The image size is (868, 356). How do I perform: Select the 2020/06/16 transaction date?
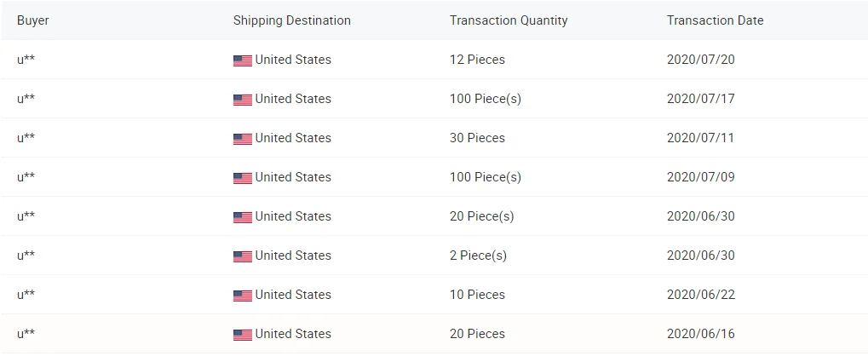[x=700, y=334]
